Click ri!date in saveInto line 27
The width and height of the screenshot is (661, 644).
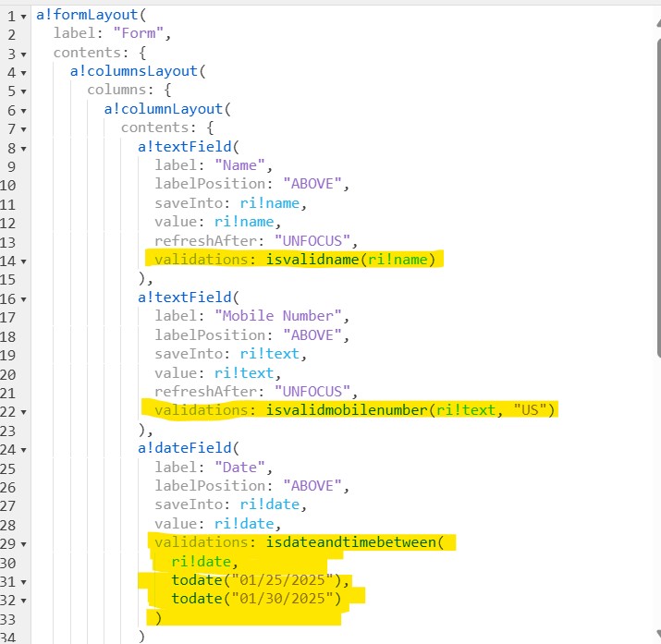click(x=270, y=504)
